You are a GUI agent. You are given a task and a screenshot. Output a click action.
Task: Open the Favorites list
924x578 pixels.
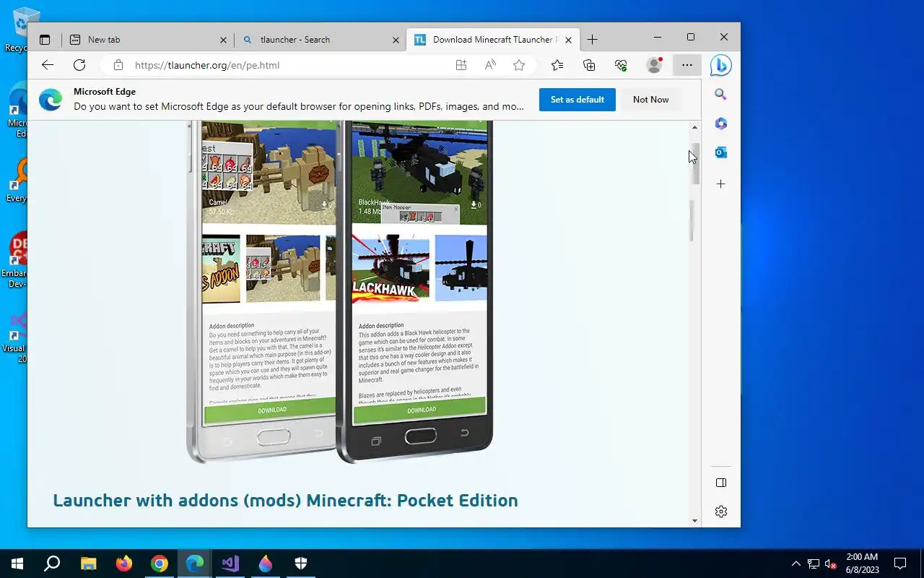[557, 65]
